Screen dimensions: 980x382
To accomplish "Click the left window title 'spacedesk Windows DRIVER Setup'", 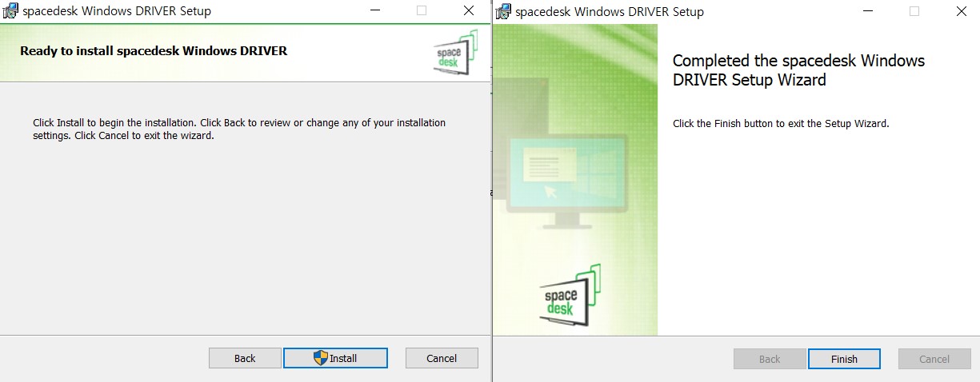I will pyautogui.click(x=117, y=11).
